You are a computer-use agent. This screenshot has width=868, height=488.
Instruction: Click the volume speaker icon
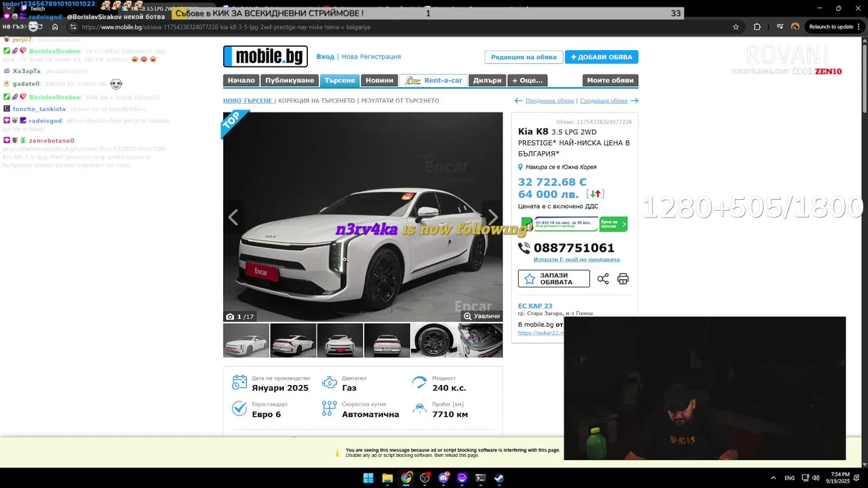(816, 478)
